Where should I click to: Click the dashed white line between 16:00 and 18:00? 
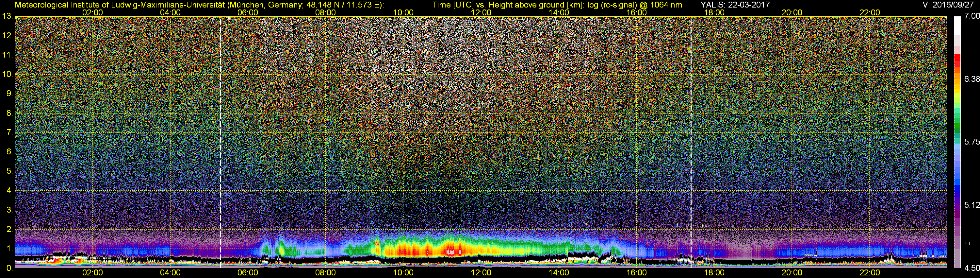pos(691,143)
